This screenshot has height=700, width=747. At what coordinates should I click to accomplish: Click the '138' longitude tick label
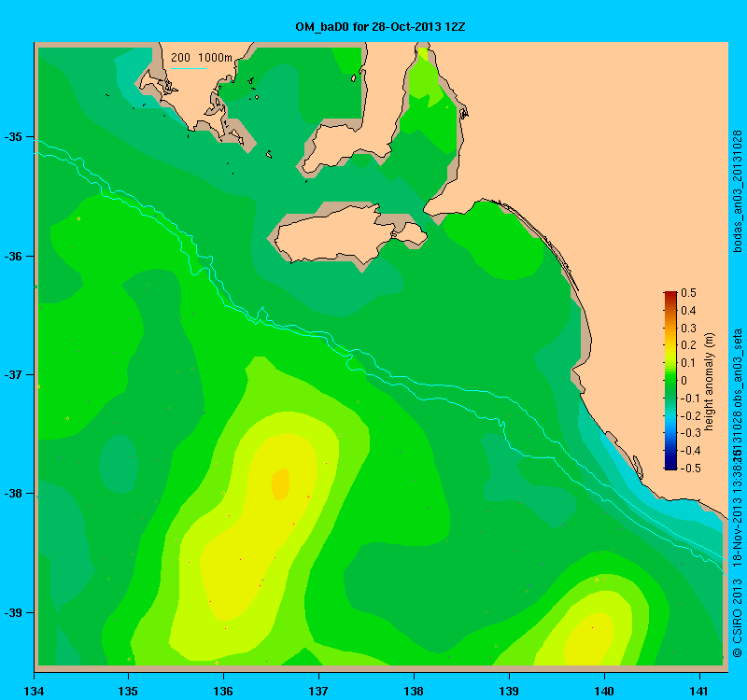414,691
